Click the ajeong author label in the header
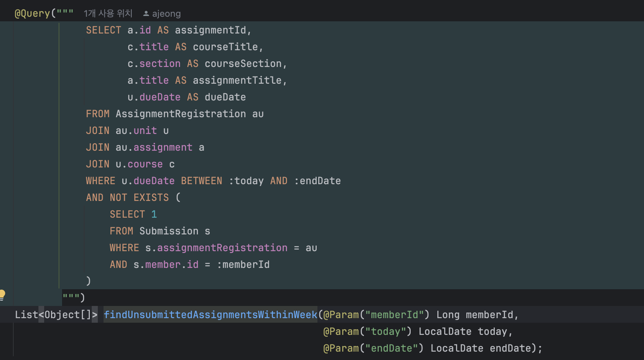The width and height of the screenshot is (644, 360). [166, 13]
